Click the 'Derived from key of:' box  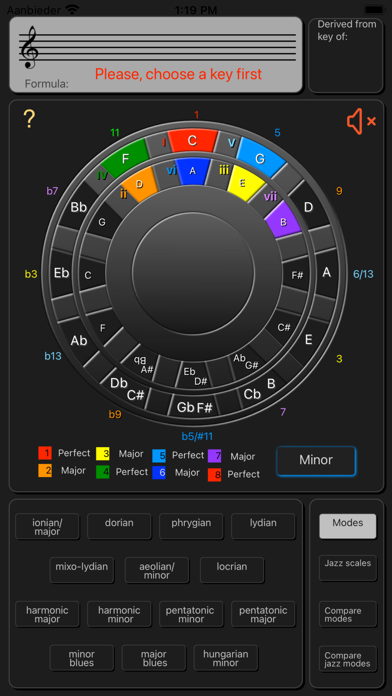pos(346,55)
